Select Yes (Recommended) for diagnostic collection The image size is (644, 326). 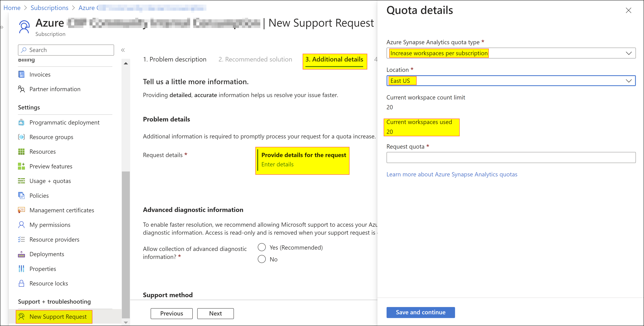click(x=262, y=248)
